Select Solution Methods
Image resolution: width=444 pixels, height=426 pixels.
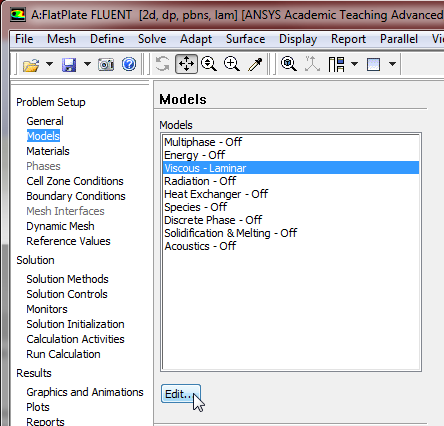click(68, 279)
